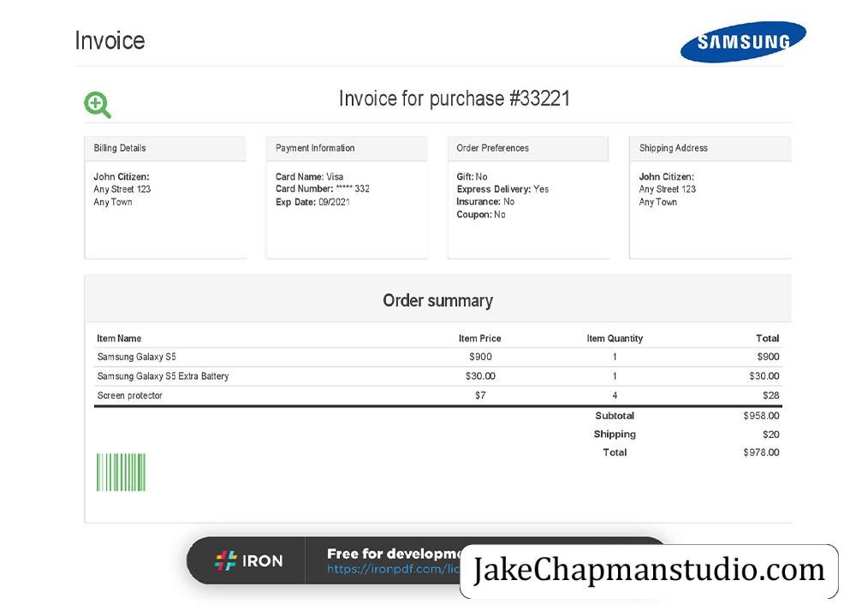Viewport: 856px width, 616px height.
Task: Select the Screen protector row
Action: click(x=437, y=395)
